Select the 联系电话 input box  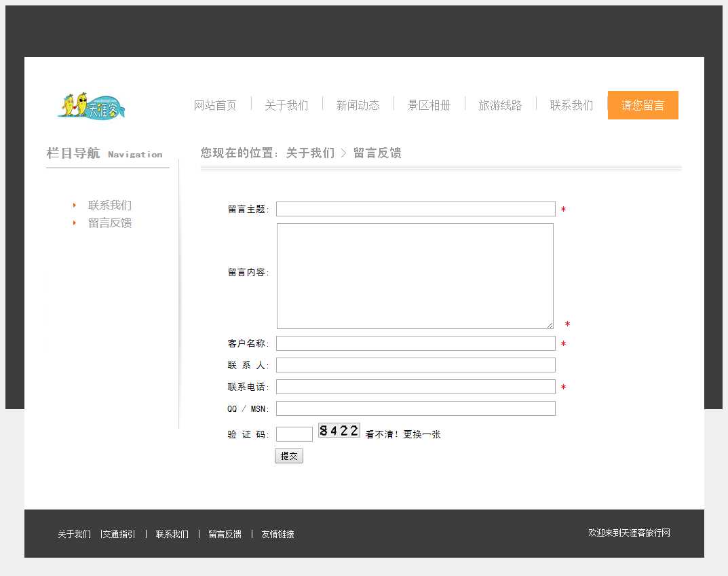[x=415, y=387]
